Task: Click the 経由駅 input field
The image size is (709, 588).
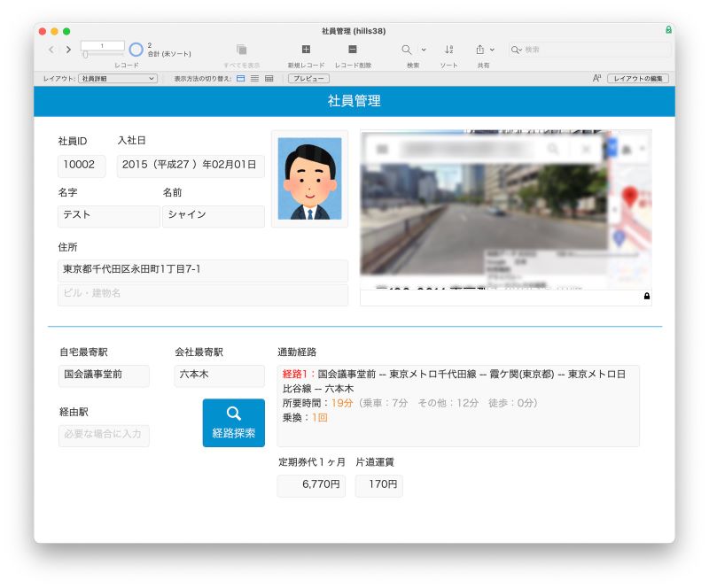Action: pyautogui.click(x=104, y=436)
